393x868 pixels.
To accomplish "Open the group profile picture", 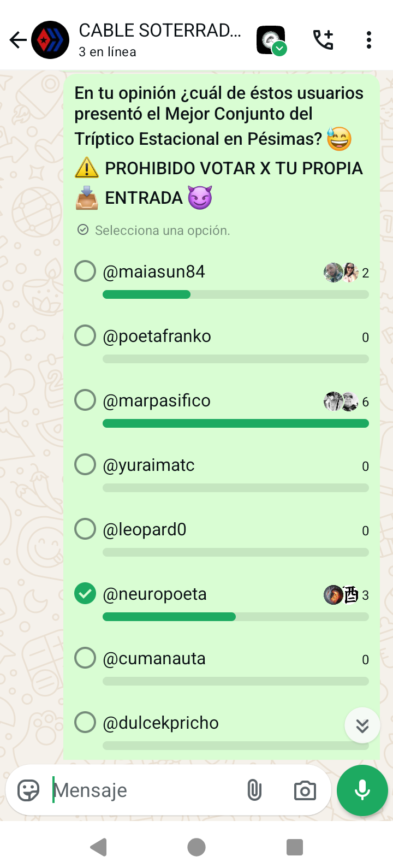I will tap(50, 40).
